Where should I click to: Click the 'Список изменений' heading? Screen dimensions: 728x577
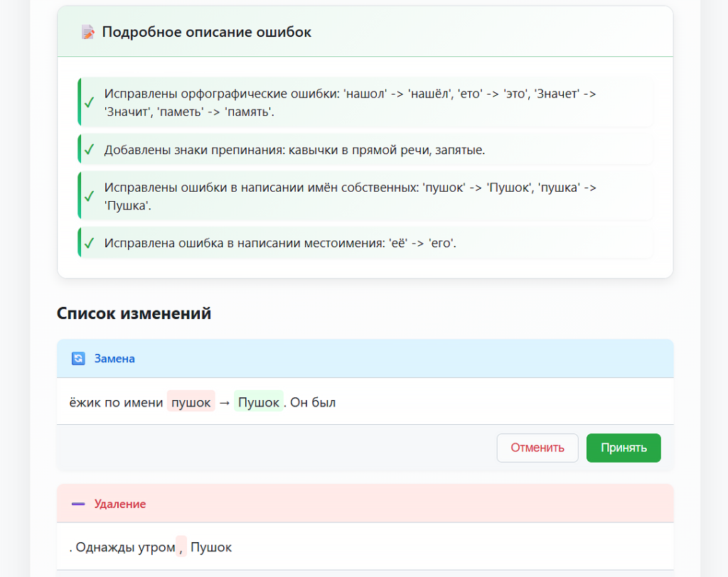click(134, 313)
